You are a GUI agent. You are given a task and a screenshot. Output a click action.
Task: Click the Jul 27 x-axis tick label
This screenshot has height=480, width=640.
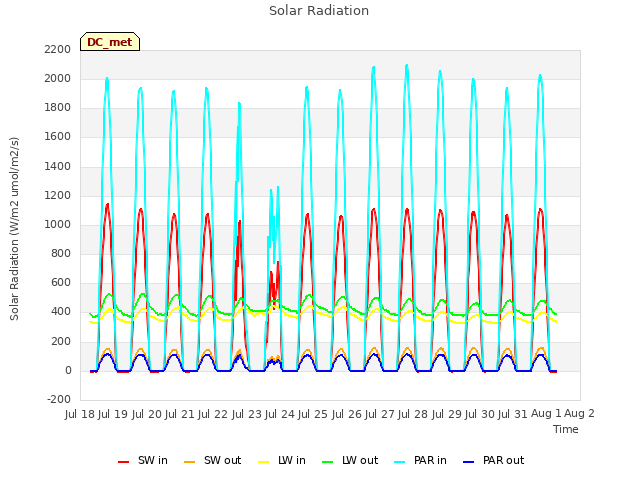pos(380,414)
